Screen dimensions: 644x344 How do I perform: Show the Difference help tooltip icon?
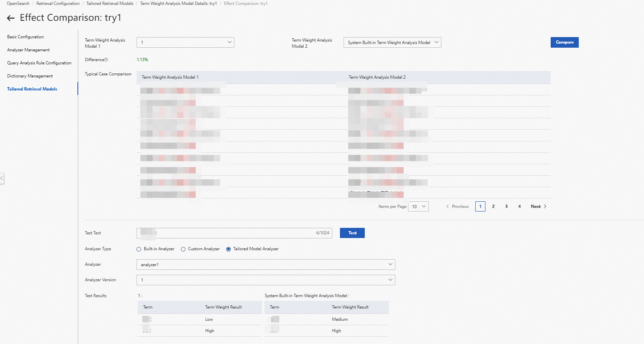pos(106,60)
